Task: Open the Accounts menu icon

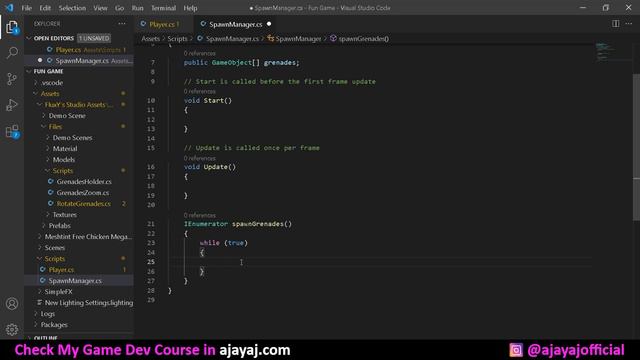Action: (x=12, y=304)
